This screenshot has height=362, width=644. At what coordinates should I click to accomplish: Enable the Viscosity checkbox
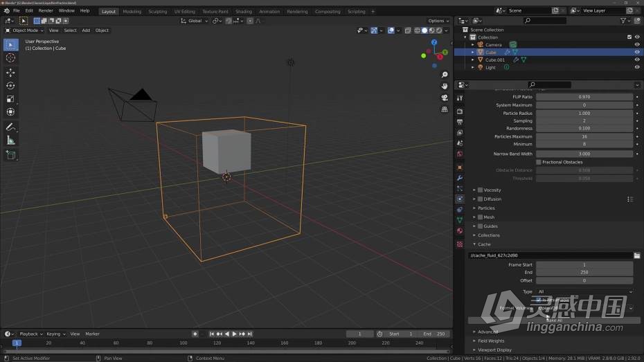point(480,190)
